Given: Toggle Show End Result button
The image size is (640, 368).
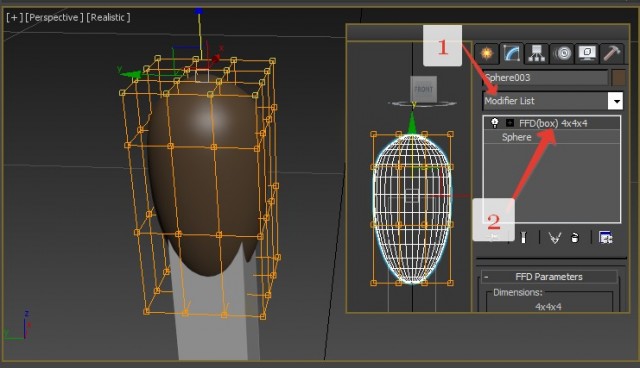Looking at the screenshot, I should 524,237.
